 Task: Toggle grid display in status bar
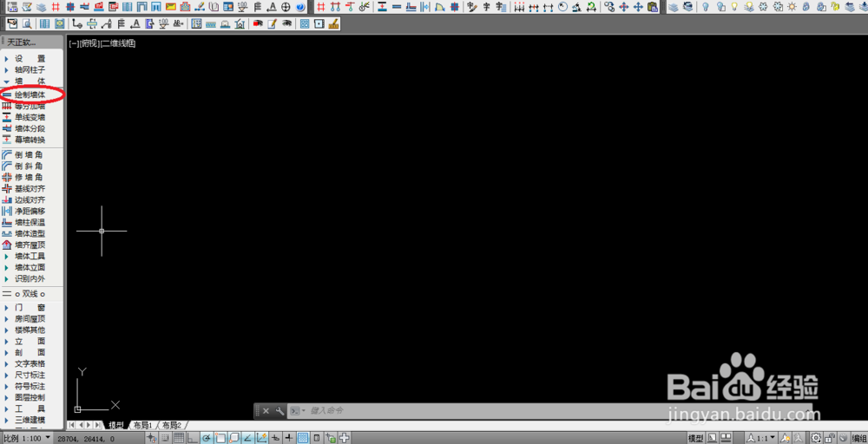tap(179, 438)
